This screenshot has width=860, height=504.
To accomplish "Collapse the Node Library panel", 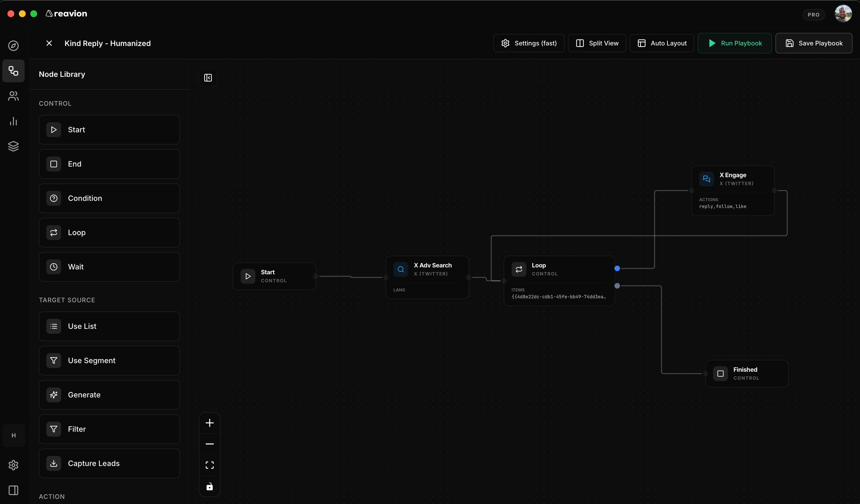I will [208, 78].
